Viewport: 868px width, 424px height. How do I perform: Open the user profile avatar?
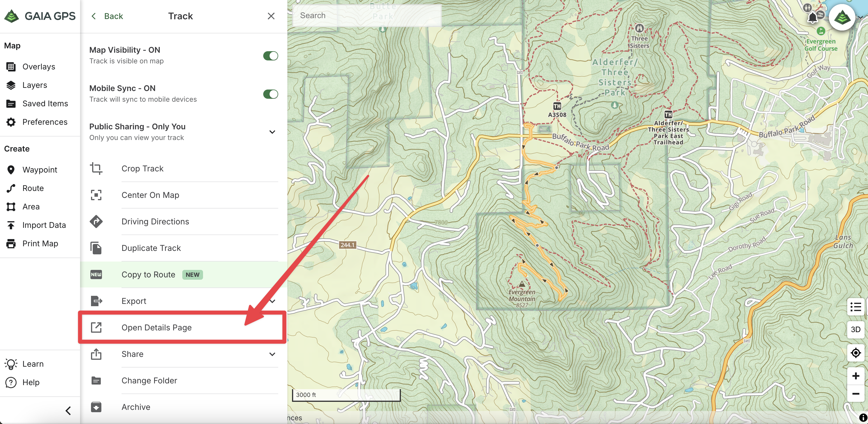point(842,17)
